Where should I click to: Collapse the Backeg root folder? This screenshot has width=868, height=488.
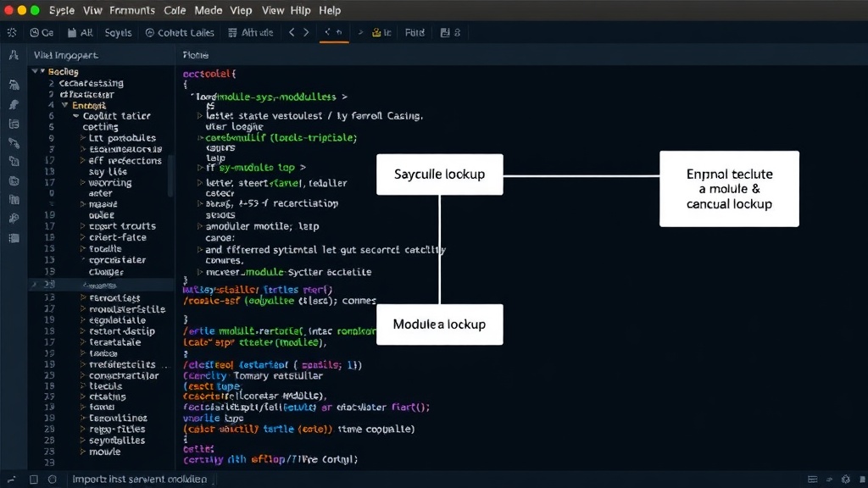36,71
